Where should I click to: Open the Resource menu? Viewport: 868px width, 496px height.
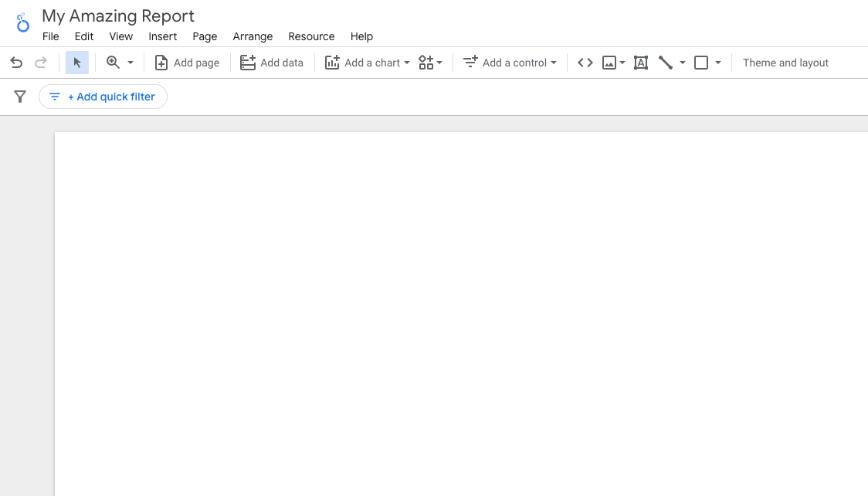pos(311,36)
